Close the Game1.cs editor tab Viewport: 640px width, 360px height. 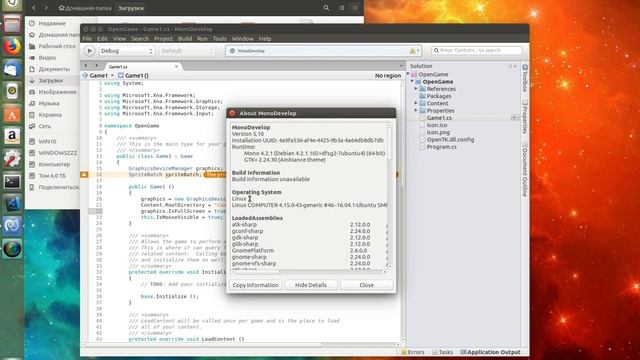pyautogui.click(x=176, y=67)
